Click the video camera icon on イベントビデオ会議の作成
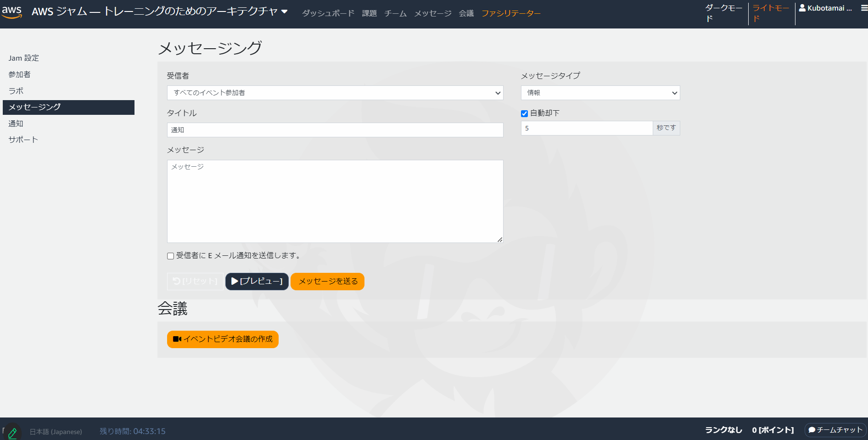The width and height of the screenshot is (868, 440). point(178,339)
